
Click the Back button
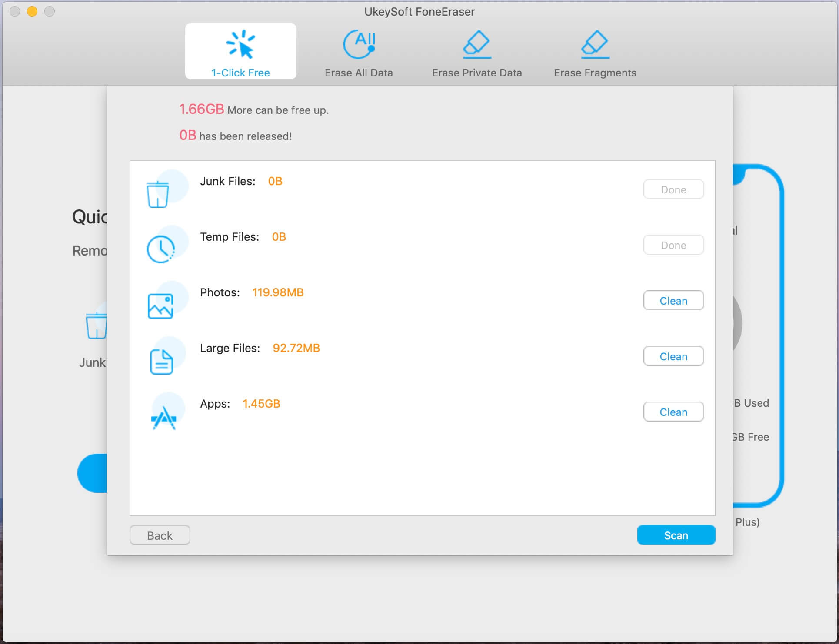point(160,535)
